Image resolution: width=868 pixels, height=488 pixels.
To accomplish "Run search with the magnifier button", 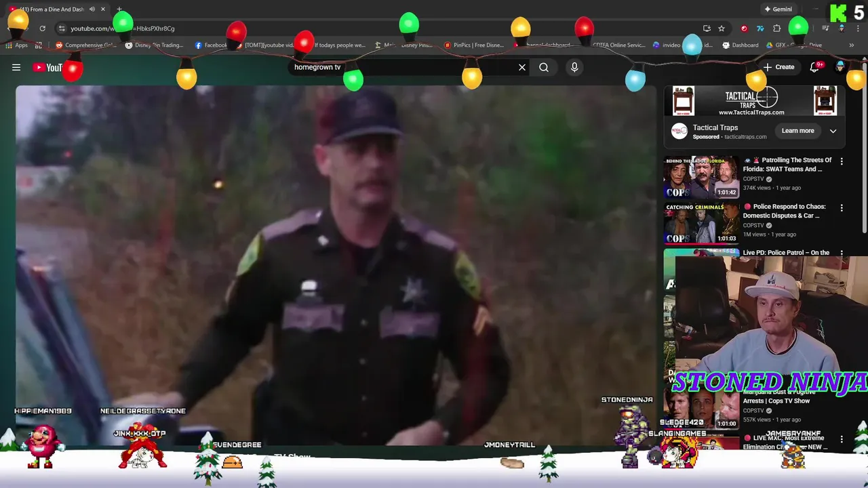I will coord(544,67).
